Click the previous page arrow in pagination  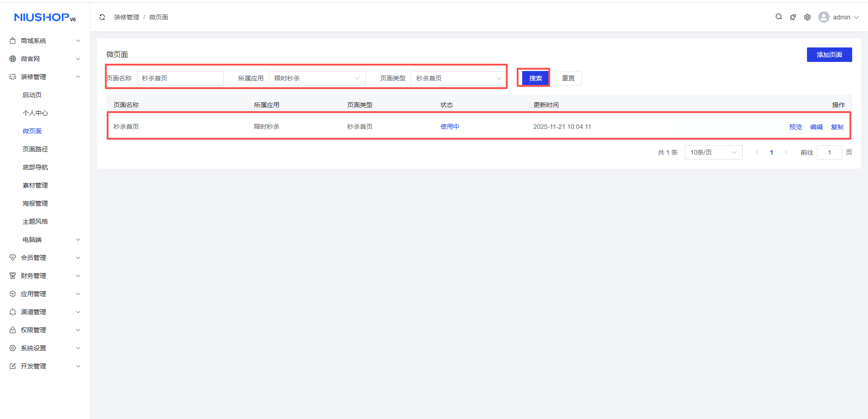pyautogui.click(x=757, y=152)
